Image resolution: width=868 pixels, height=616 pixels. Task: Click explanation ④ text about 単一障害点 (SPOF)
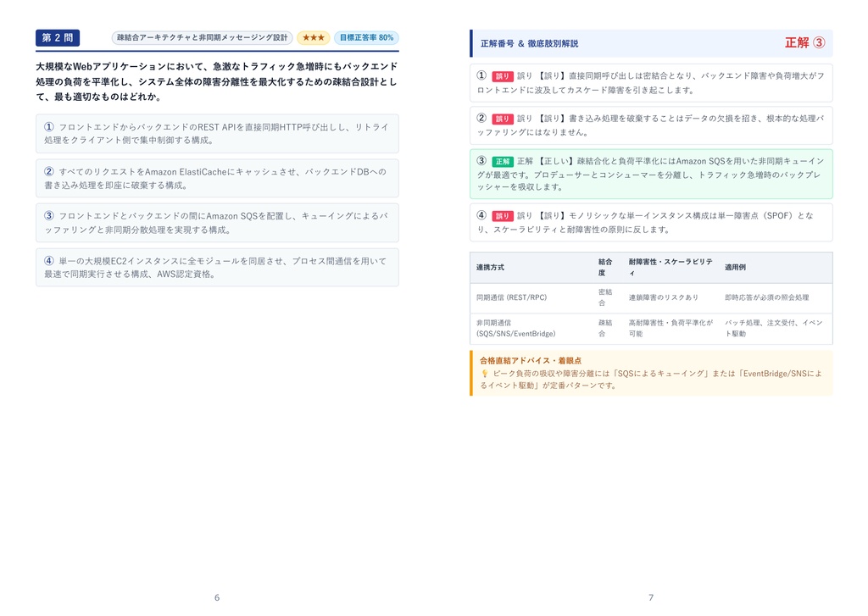[651, 223]
